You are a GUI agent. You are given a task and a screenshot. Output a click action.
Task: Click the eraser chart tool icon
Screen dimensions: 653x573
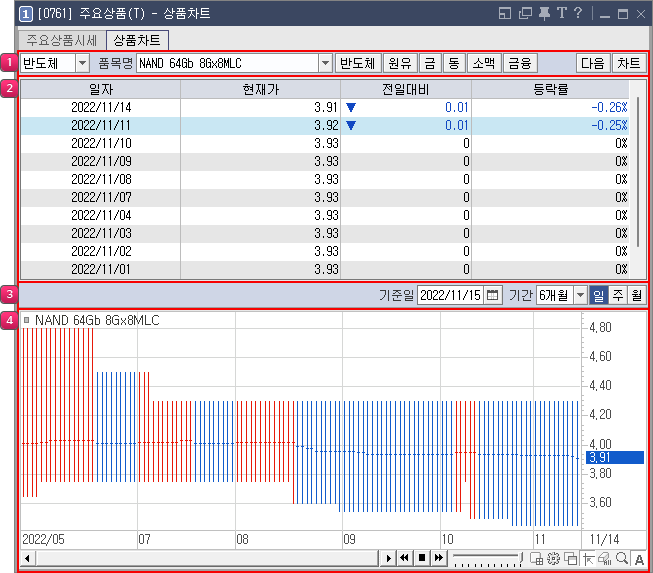click(604, 558)
